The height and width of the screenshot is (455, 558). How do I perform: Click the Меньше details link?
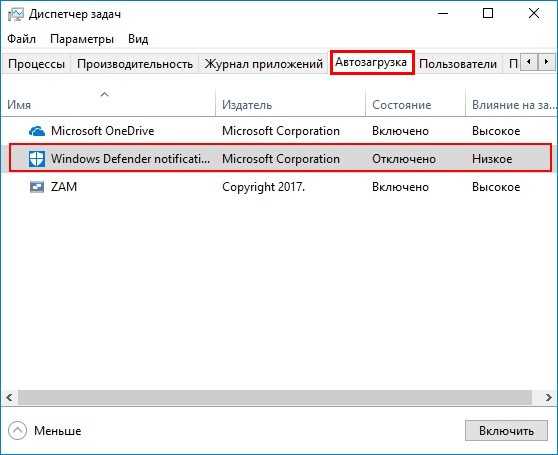(58, 431)
